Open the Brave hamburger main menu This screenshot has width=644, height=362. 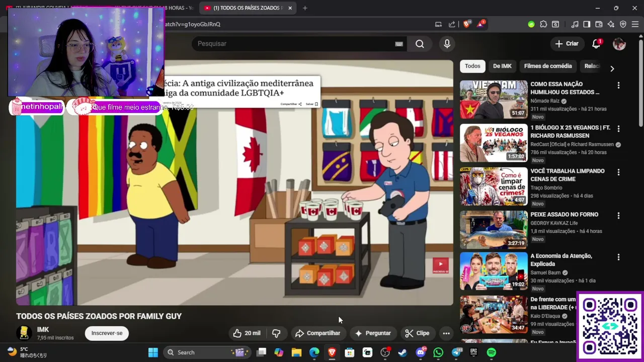(x=635, y=24)
